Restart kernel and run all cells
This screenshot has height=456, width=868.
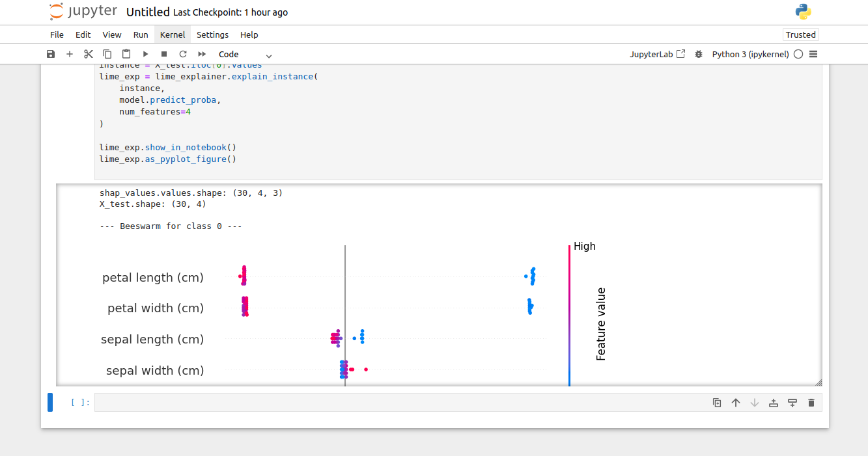click(x=202, y=54)
